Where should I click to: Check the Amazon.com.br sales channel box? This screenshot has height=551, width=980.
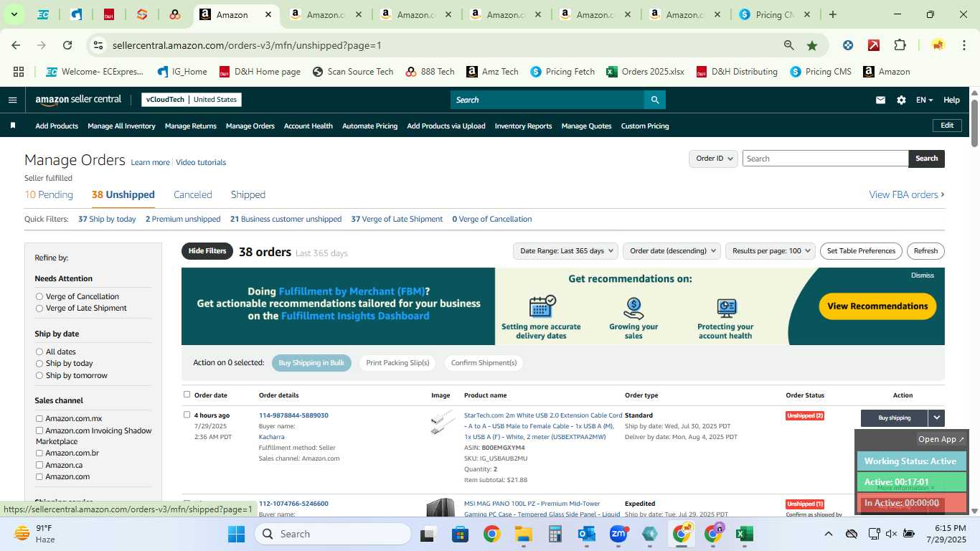point(39,453)
